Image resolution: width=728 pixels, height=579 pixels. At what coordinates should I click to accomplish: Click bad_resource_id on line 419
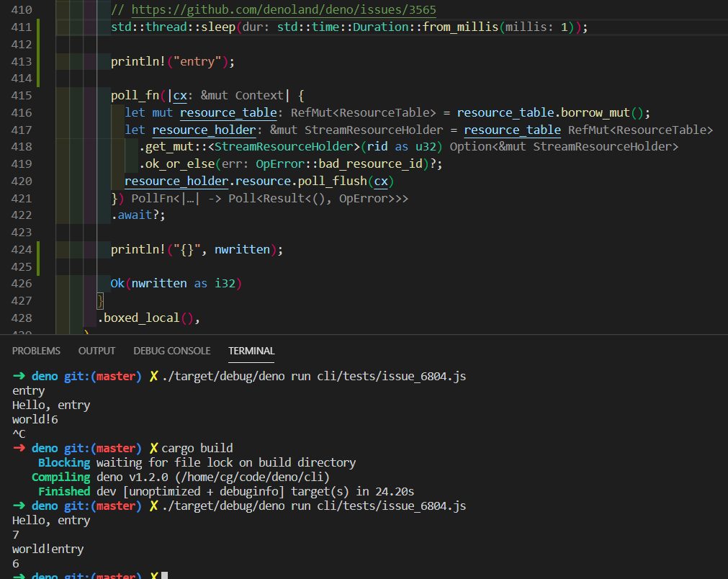tap(371, 164)
